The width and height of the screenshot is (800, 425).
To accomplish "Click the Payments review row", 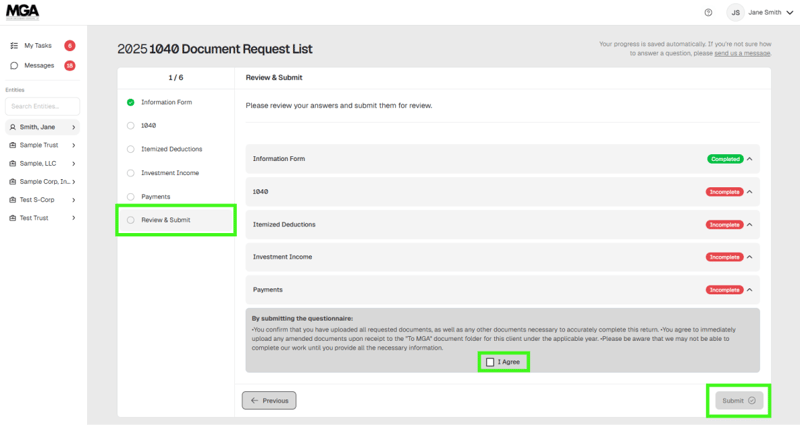I will 503,289.
